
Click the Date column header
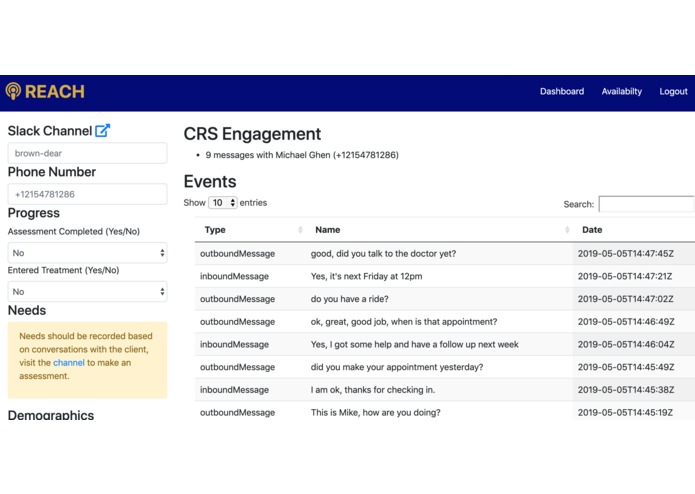634,229
